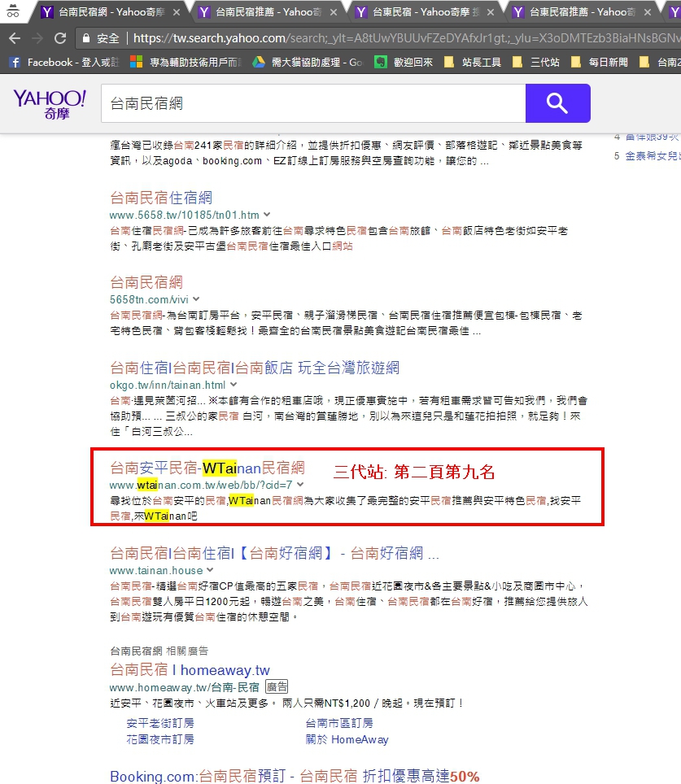Screen dimensions: 681x784
Task: Open the 玩全台灣旅遊網 search result title
Action: coord(254,368)
